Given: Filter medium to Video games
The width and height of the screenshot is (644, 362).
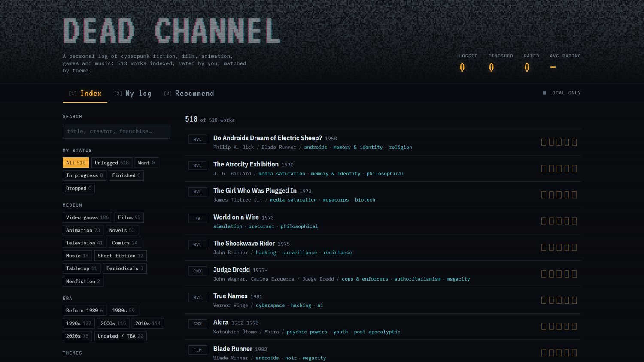Looking at the screenshot, I should click(x=88, y=217).
